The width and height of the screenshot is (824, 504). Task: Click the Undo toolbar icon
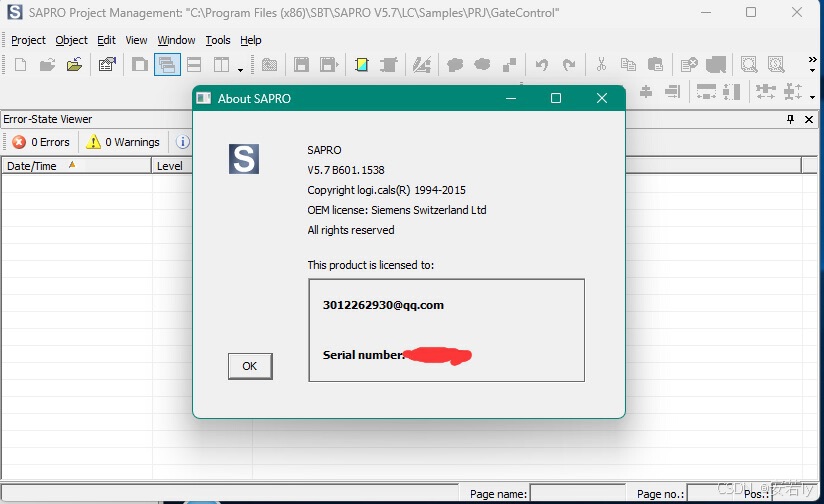pos(542,65)
